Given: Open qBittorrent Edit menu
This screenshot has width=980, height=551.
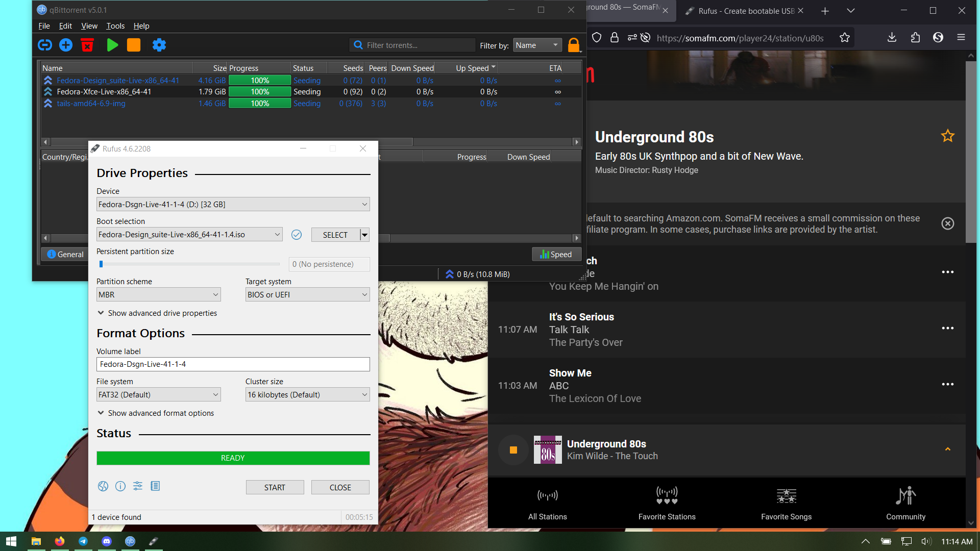Looking at the screenshot, I should pyautogui.click(x=65, y=26).
